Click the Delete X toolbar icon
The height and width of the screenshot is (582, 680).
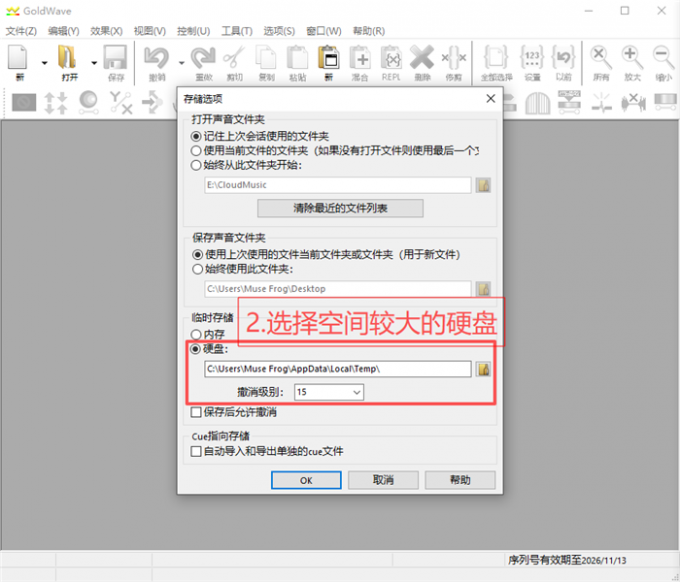point(421,59)
